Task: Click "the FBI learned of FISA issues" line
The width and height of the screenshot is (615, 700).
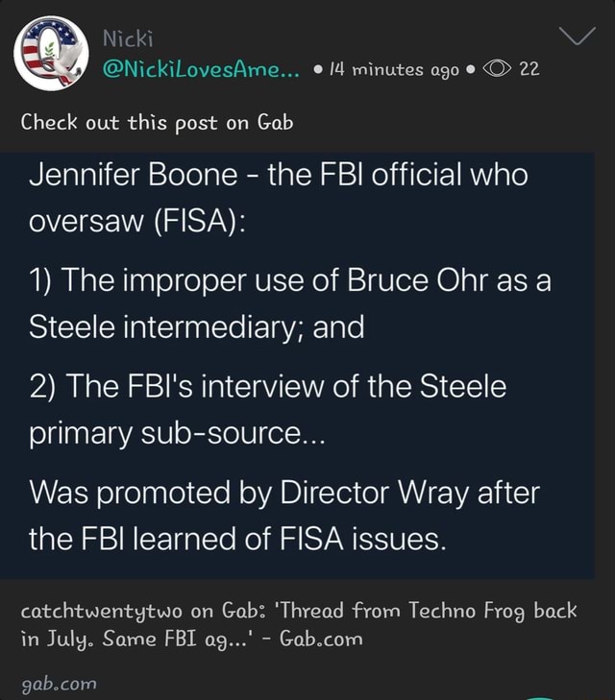Action: 237,540
